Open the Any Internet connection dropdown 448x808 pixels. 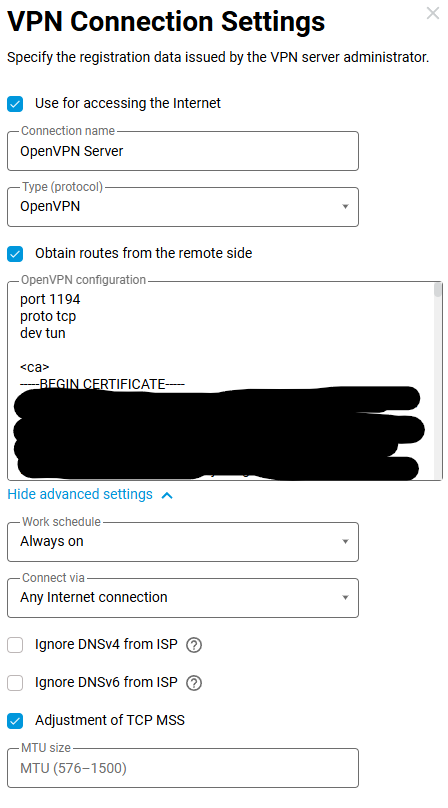[x=182, y=598]
